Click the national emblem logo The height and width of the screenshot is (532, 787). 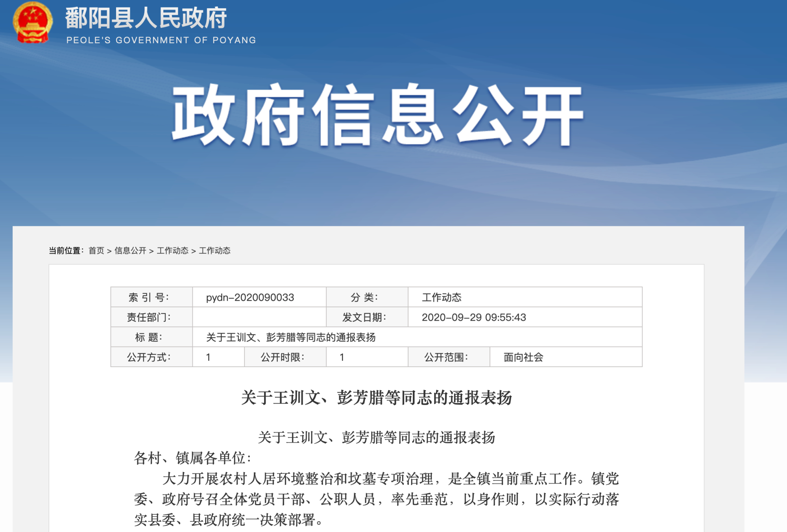coord(33,22)
